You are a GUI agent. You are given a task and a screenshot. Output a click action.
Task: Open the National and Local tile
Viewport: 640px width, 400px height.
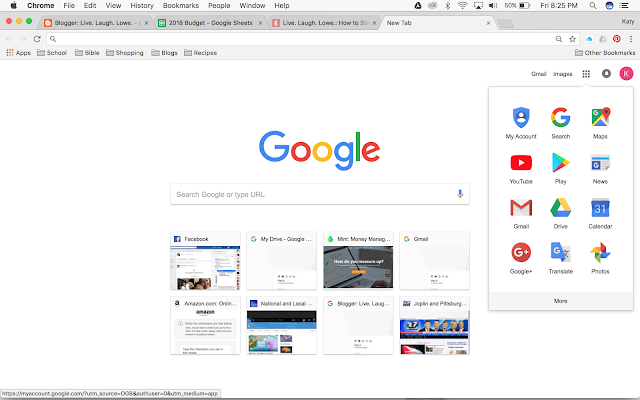point(282,325)
